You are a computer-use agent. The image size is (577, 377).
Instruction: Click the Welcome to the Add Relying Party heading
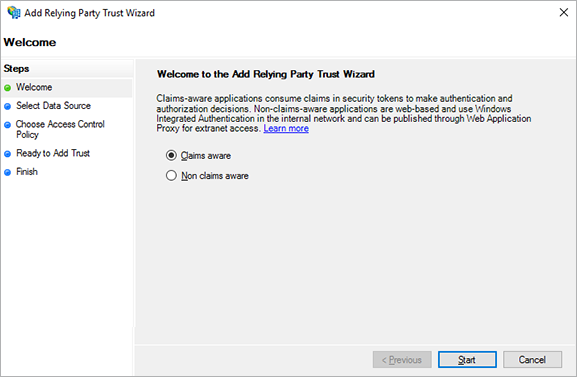pos(266,74)
